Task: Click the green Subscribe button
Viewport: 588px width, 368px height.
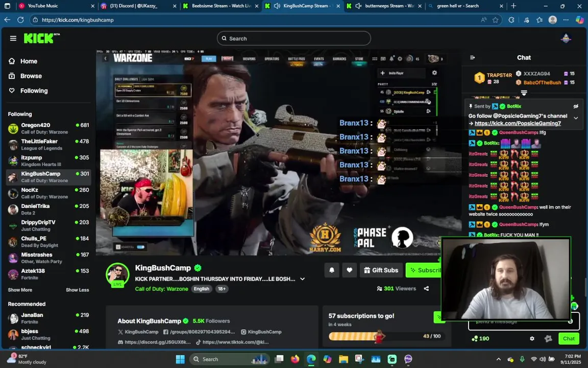Action: click(424, 270)
